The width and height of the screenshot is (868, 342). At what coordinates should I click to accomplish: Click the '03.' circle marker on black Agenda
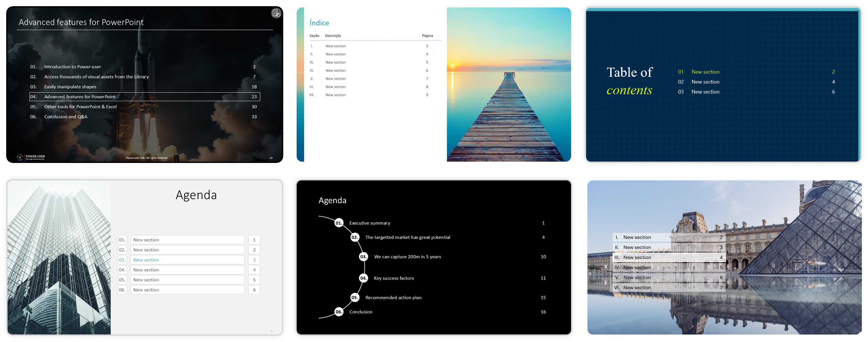point(363,257)
